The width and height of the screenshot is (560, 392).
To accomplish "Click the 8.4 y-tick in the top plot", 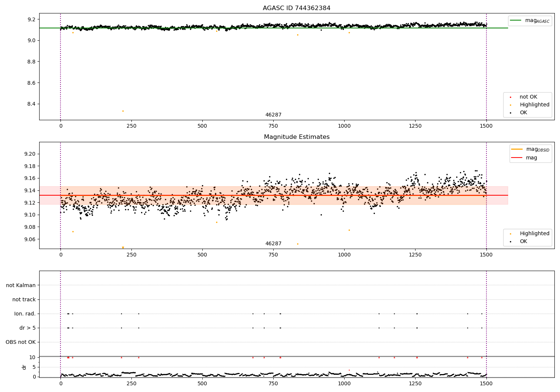I will point(31,104).
